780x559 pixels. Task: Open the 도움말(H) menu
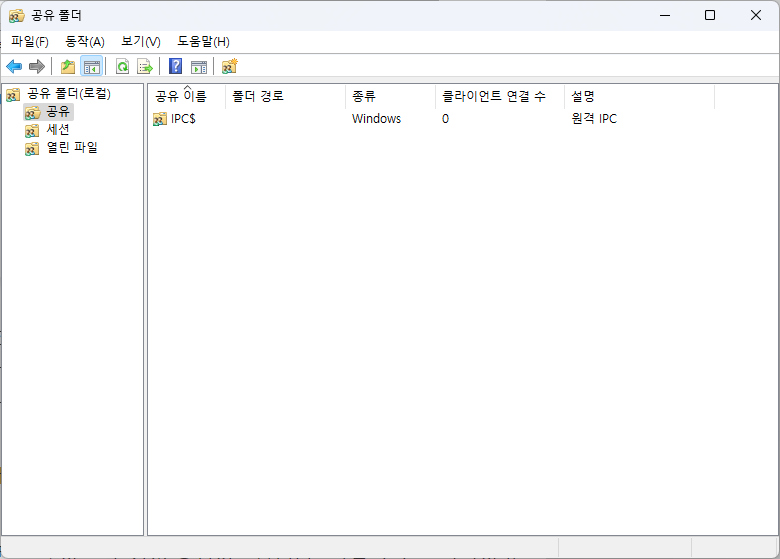coord(203,42)
